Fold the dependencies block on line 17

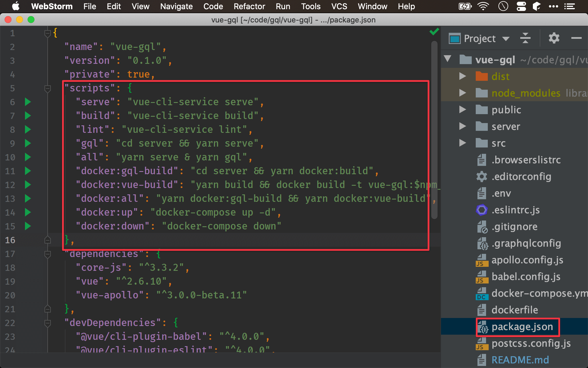(48, 254)
